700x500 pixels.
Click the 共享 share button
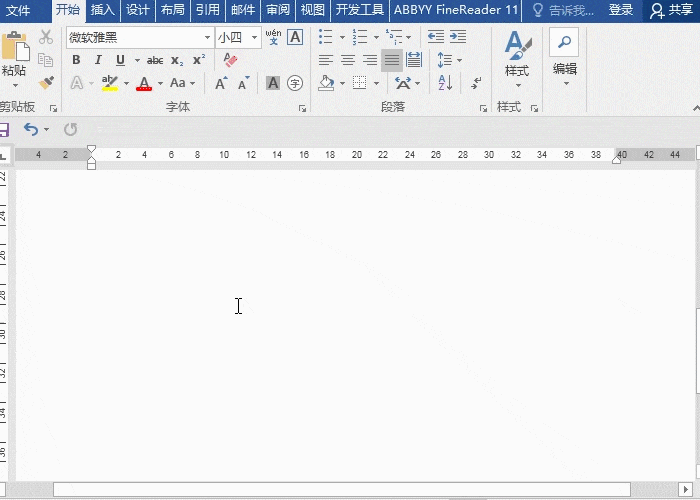click(x=671, y=10)
